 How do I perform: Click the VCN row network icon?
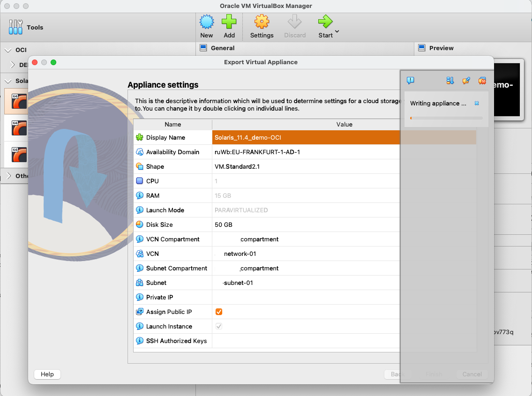click(140, 254)
